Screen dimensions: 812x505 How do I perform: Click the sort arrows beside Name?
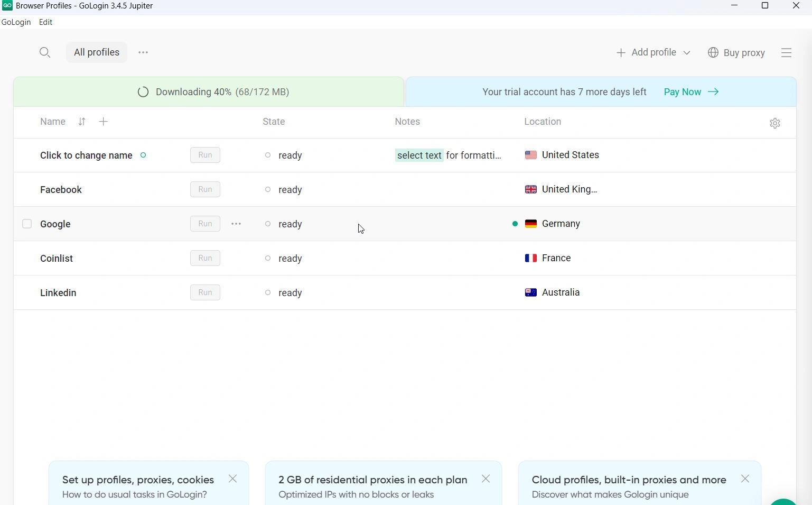tap(82, 122)
